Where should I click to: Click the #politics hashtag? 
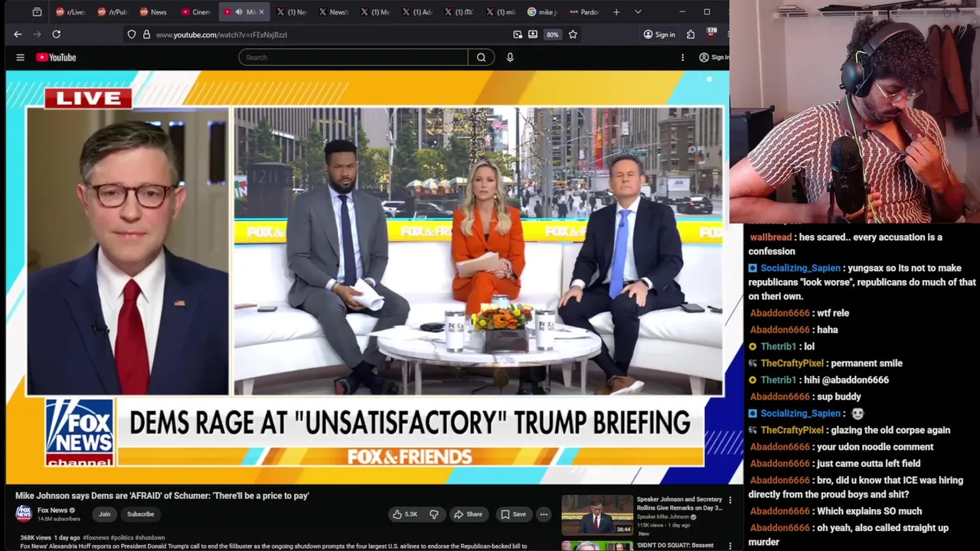pyautogui.click(x=122, y=538)
